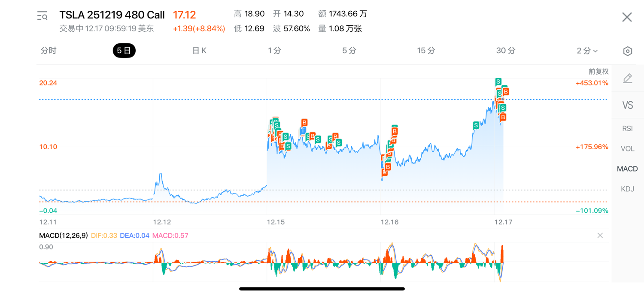The height and width of the screenshot is (296, 644).
Task: Switch to the 15分 chart tab
Action: pyautogui.click(x=426, y=51)
